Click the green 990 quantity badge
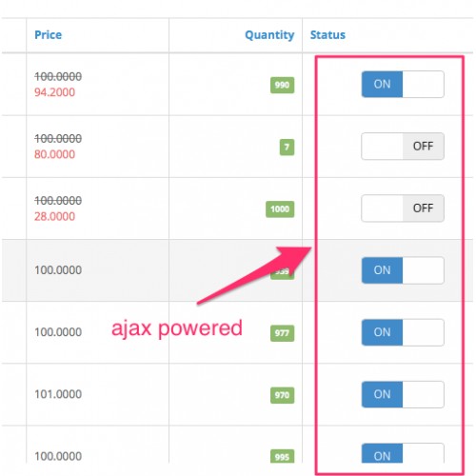Viewport: 476px width, 476px height. pyautogui.click(x=282, y=85)
